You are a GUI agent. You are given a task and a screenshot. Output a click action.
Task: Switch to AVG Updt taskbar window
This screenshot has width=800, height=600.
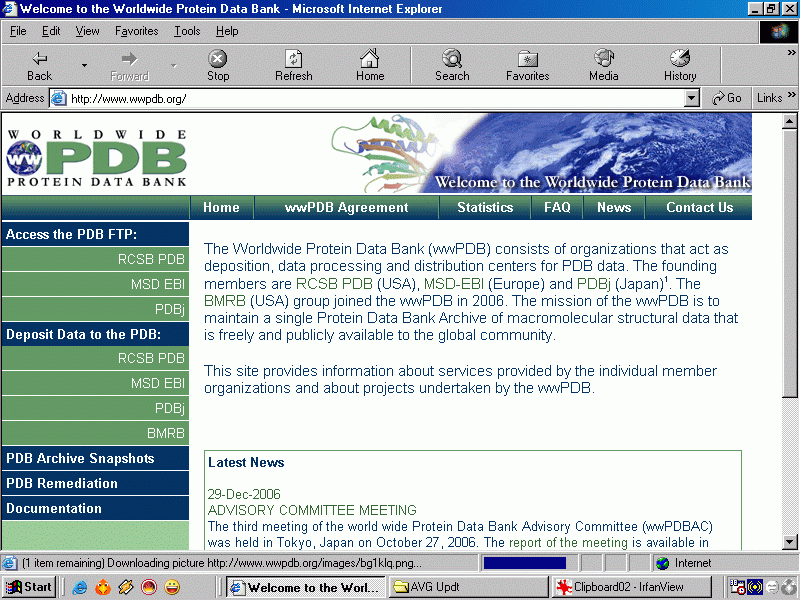[x=468, y=587]
